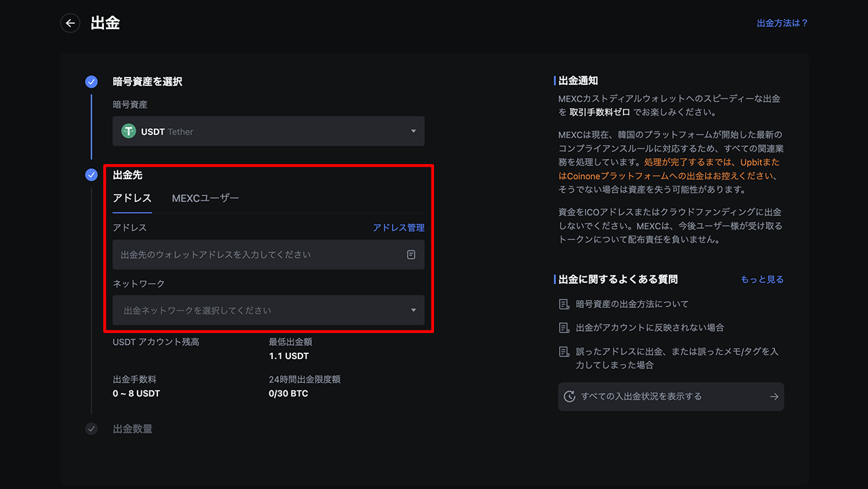Open FAQ 出金がアカウントに反映されない場合

coord(650,328)
